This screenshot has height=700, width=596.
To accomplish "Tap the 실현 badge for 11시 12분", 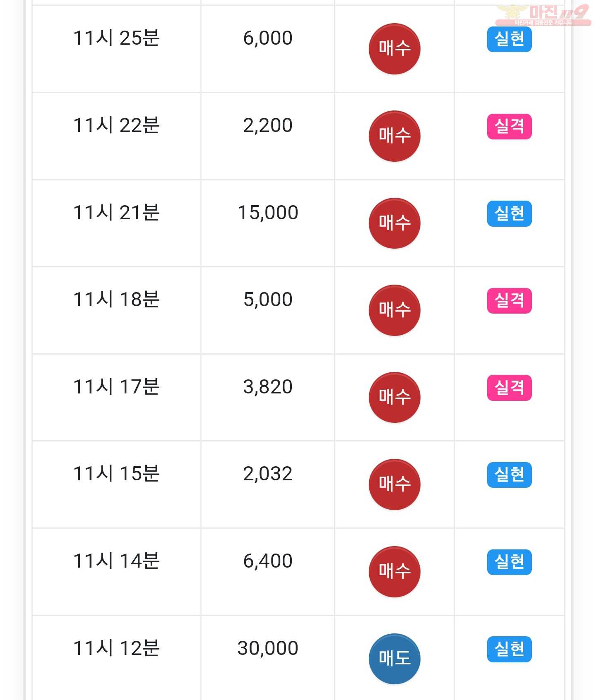I will tap(509, 650).
